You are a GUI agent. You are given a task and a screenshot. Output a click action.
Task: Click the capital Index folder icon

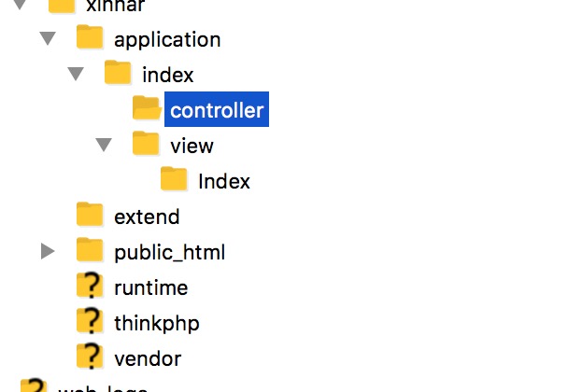(x=174, y=178)
